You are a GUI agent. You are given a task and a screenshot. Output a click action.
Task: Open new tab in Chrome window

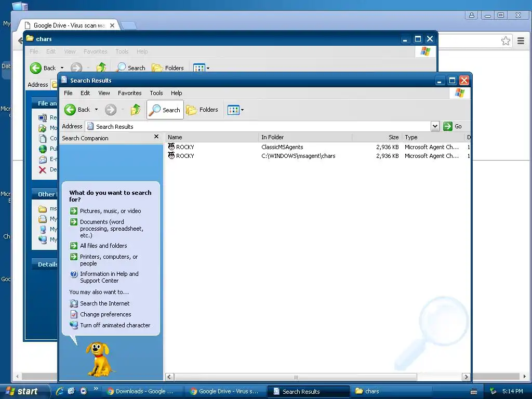pyautogui.click(x=129, y=25)
